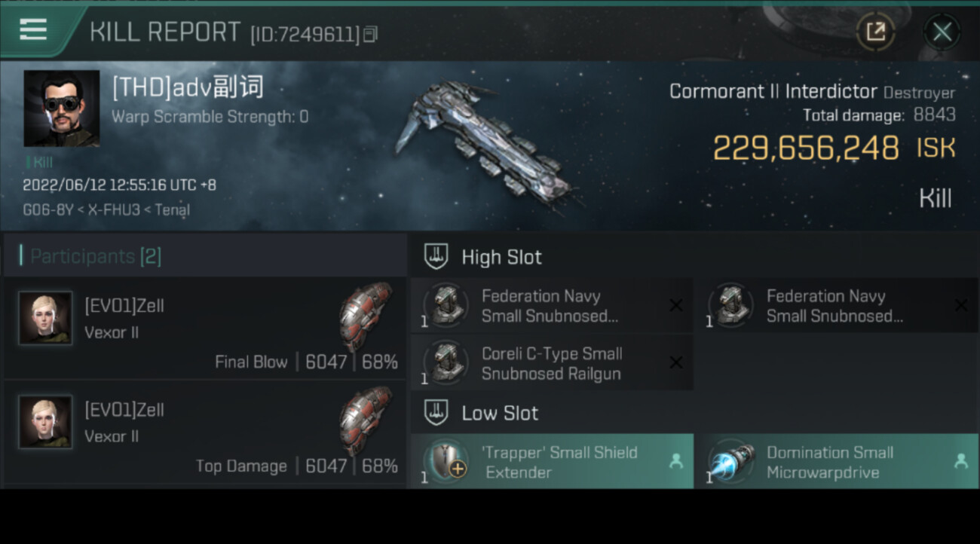Open the first Zell participant portrait
Image resolution: width=980 pixels, height=544 pixels.
(x=45, y=318)
